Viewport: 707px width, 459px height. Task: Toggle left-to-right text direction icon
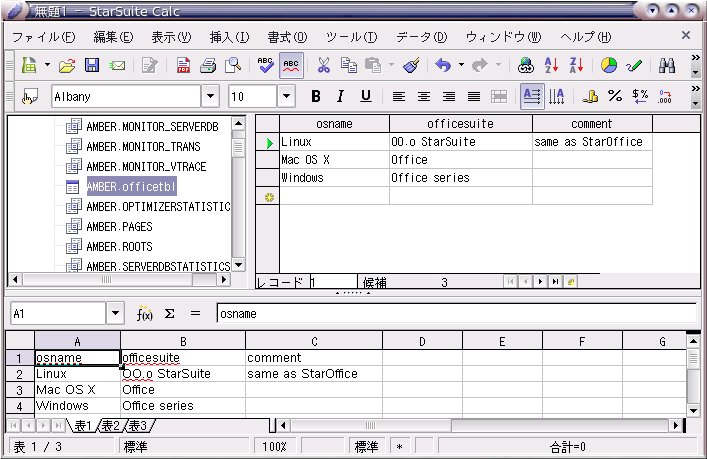[x=532, y=96]
